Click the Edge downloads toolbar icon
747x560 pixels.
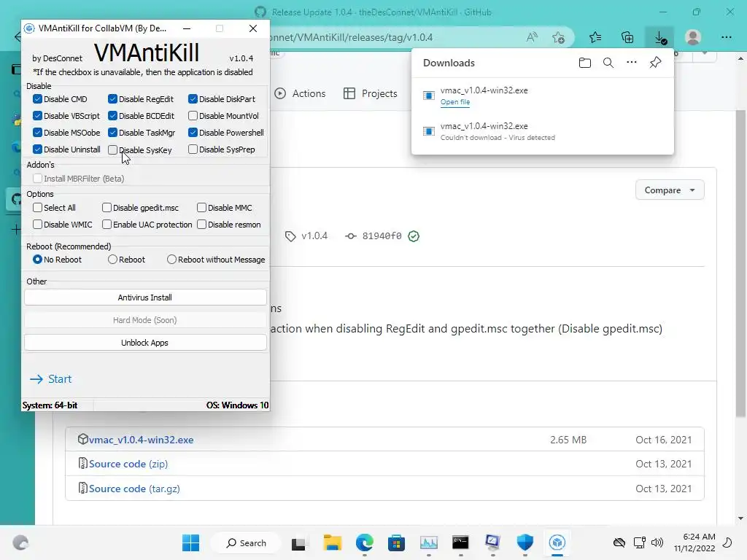click(660, 38)
